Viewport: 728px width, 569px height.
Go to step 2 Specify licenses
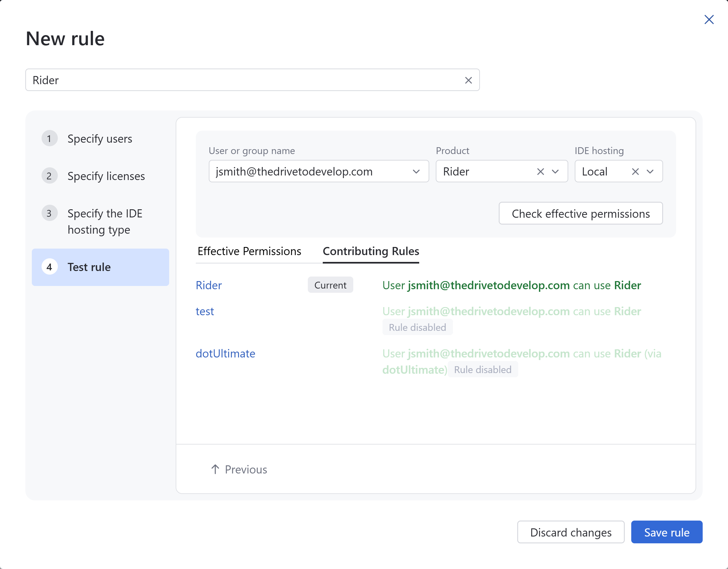[100, 176]
